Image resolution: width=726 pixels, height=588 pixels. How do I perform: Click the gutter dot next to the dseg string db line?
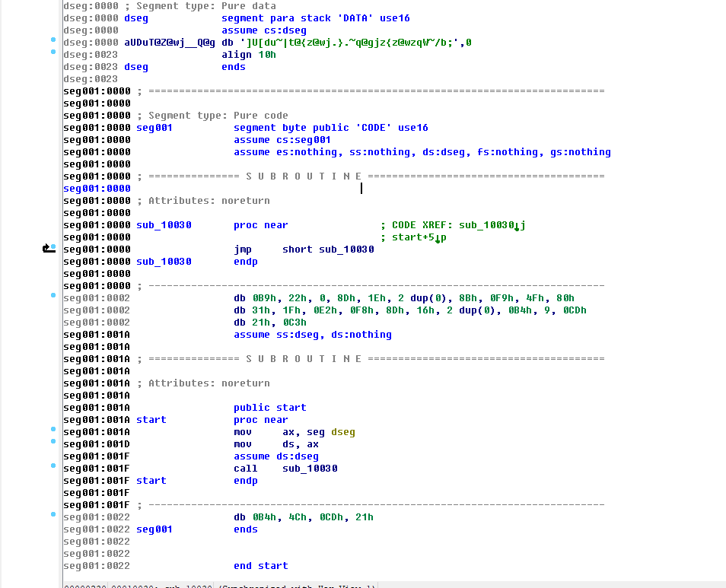coord(53,39)
